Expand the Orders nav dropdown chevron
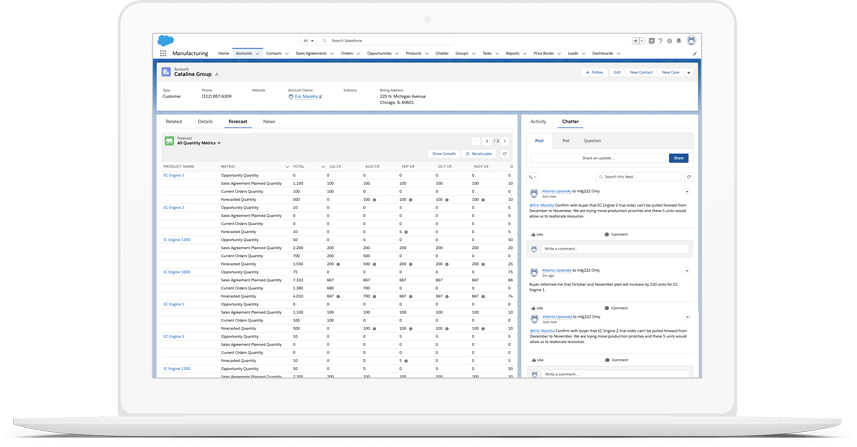Image resolution: width=857 pixels, height=447 pixels. point(359,54)
